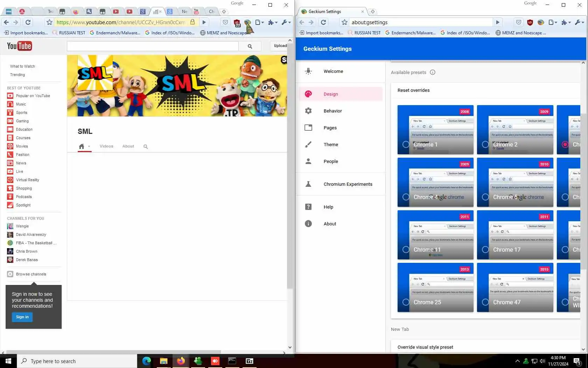Screen dimensions: 588x368
Task: Bookmark the YouTube page with the star icon
Action: point(50,22)
